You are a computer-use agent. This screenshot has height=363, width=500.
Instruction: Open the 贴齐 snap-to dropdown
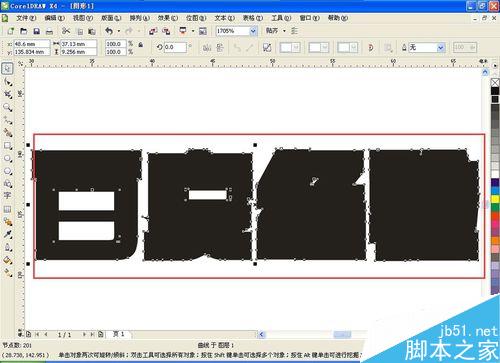click(284, 31)
